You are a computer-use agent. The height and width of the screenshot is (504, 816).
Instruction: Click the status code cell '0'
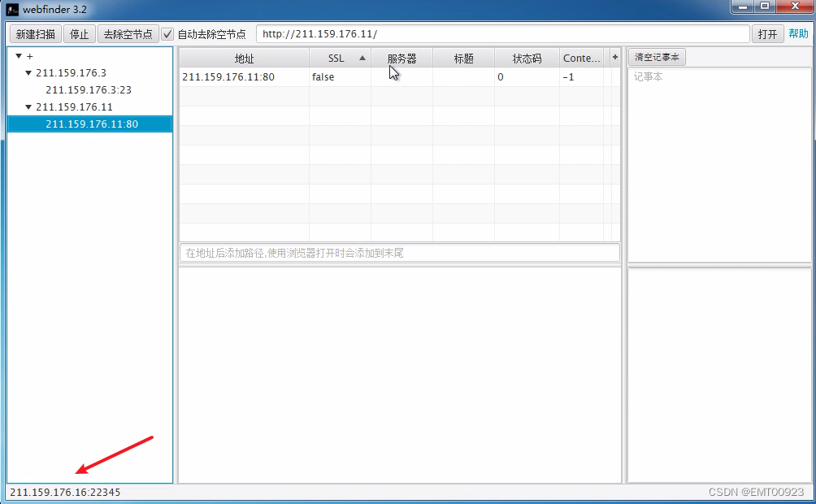click(x=527, y=77)
